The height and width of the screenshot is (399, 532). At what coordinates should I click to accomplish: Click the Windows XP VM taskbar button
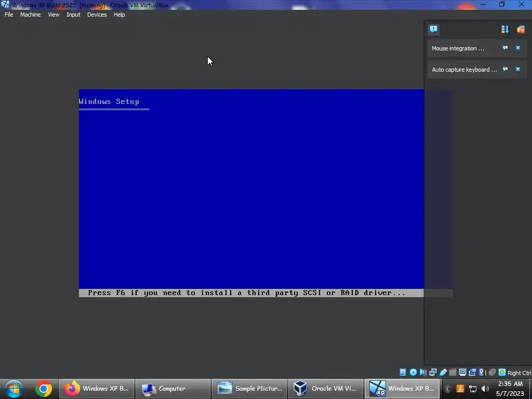[402, 389]
